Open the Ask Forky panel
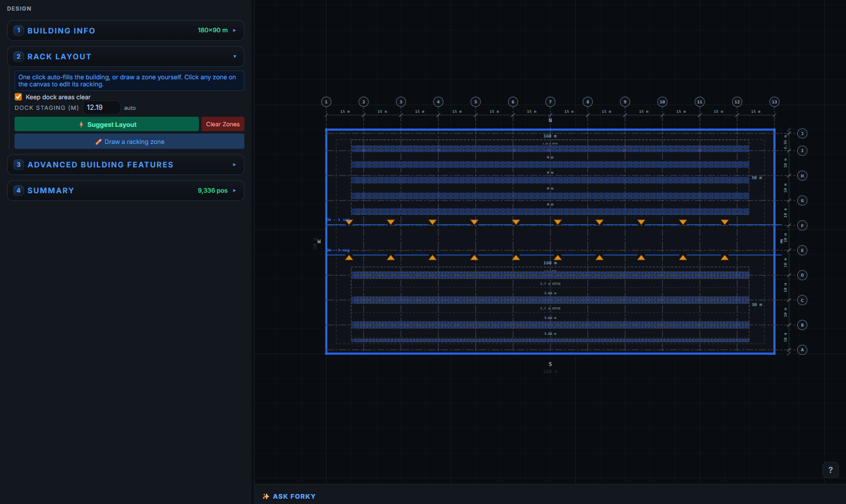Viewport: 846px width, 504px height. coord(289,496)
